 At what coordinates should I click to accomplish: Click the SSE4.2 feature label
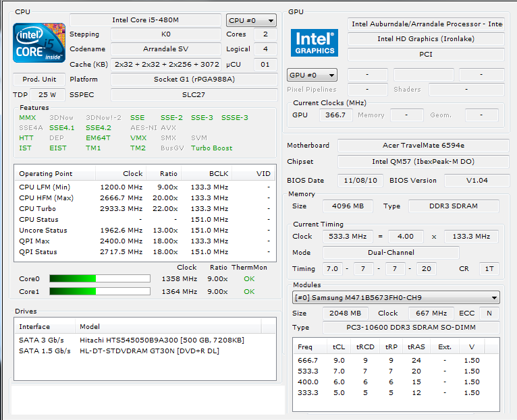[x=99, y=128]
